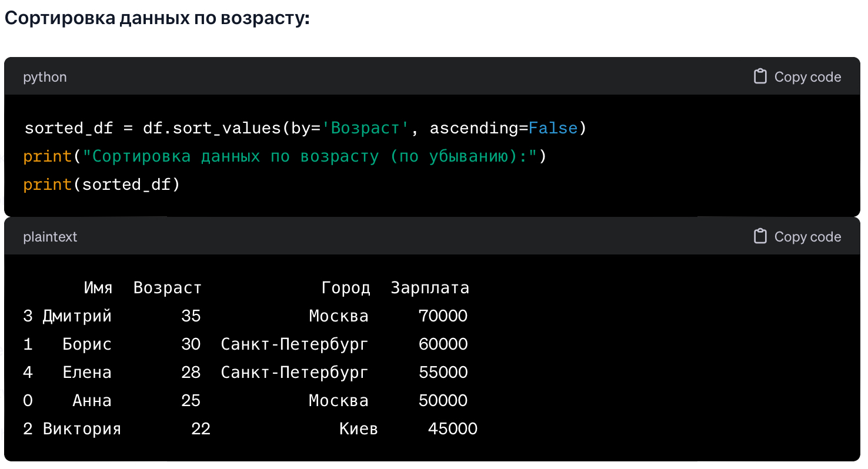Click the heading "Сортировка данных по возрасту:"
The height and width of the screenshot is (469, 868).
[157, 18]
